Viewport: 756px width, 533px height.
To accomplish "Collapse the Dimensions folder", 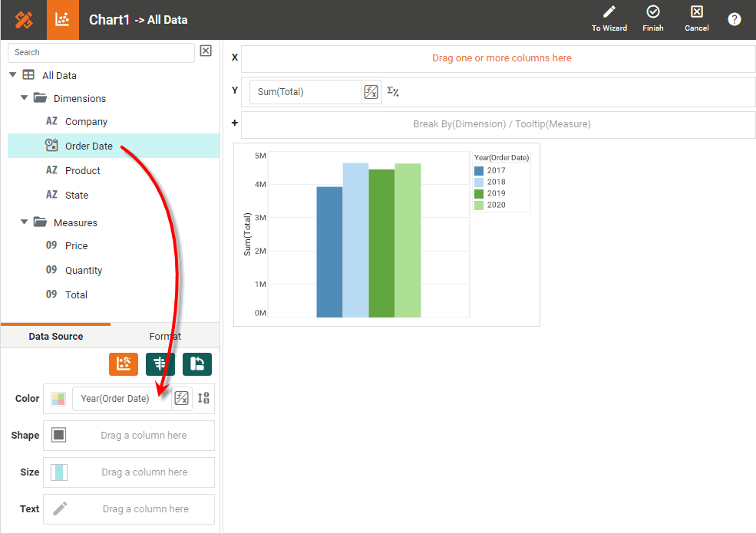I will [25, 98].
